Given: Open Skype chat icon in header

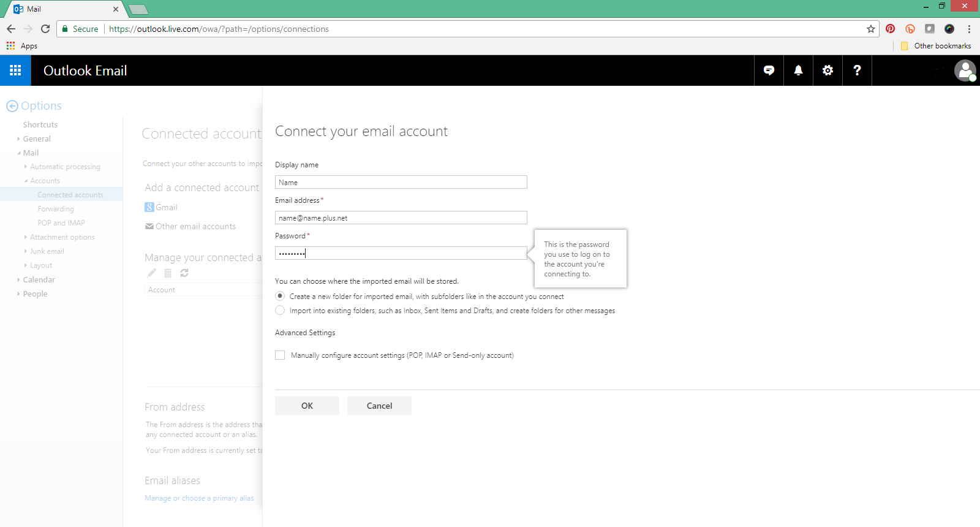Looking at the screenshot, I should tap(769, 70).
